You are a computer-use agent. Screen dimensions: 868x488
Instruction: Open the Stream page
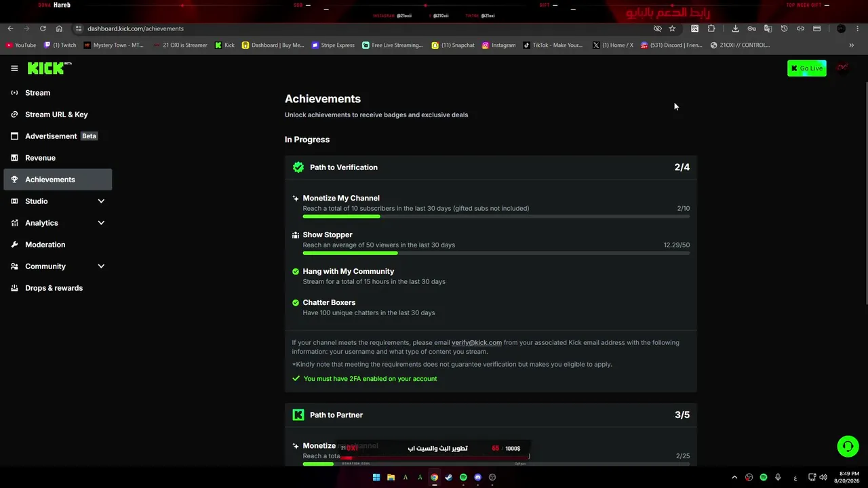(58, 93)
